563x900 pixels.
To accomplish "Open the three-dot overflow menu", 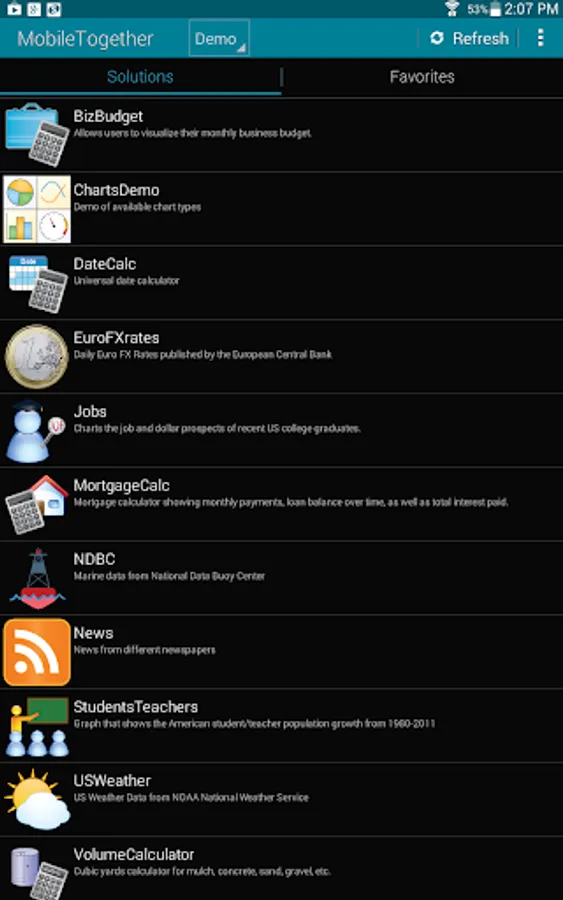I will tap(540, 38).
